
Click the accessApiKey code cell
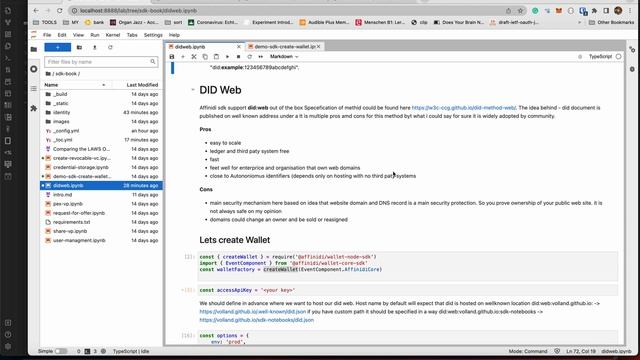(408, 290)
